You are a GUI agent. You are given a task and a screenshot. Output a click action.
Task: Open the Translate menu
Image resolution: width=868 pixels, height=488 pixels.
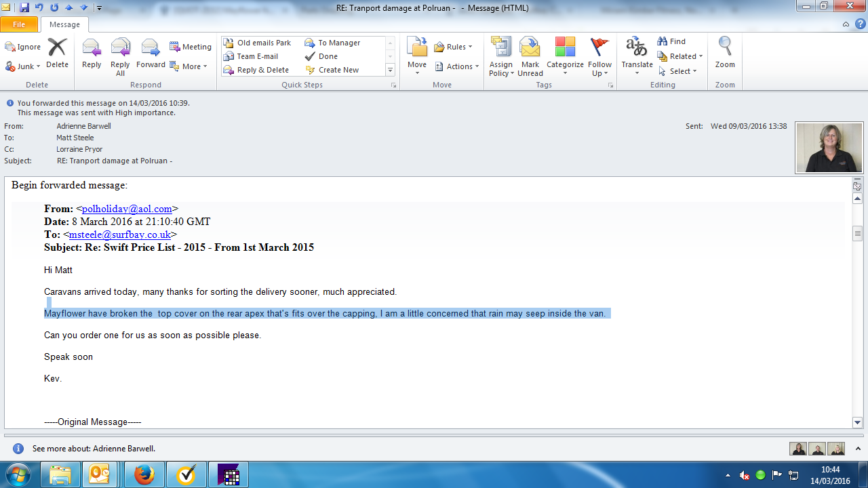[637, 57]
